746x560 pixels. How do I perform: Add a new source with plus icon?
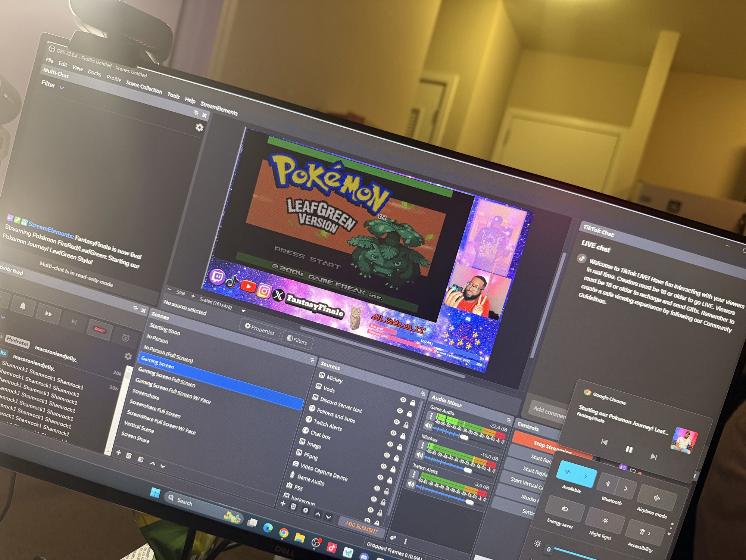coord(283,504)
